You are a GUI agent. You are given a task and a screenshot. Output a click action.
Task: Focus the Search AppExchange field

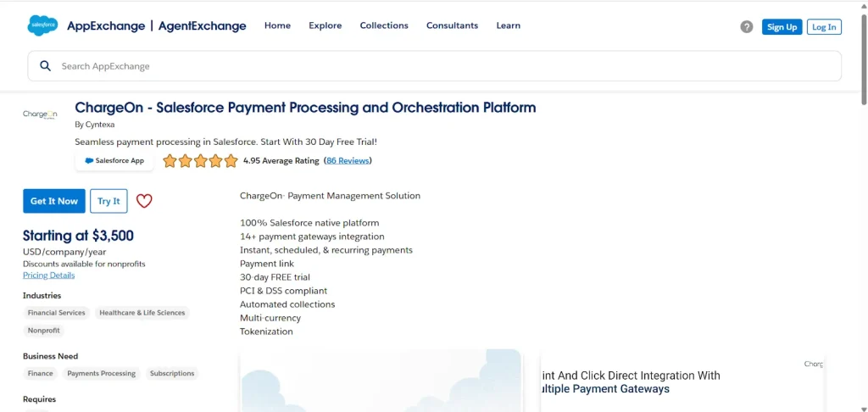(x=441, y=66)
